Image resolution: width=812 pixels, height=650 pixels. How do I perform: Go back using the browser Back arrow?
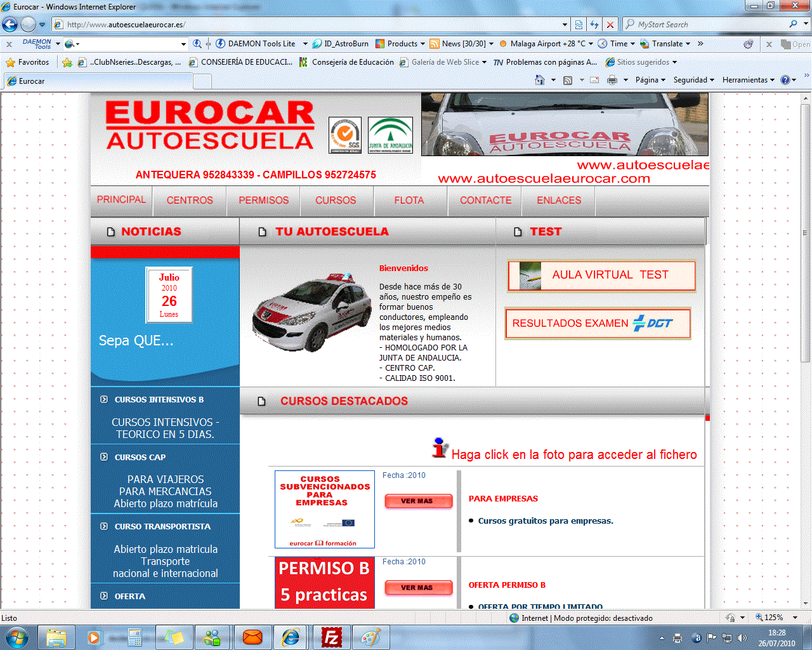(x=10, y=25)
